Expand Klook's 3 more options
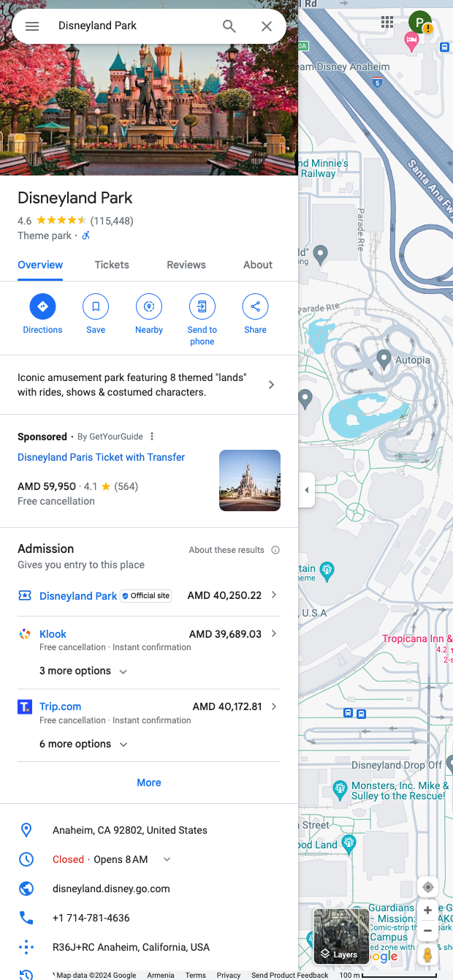The image size is (453, 980). pyautogui.click(x=83, y=671)
